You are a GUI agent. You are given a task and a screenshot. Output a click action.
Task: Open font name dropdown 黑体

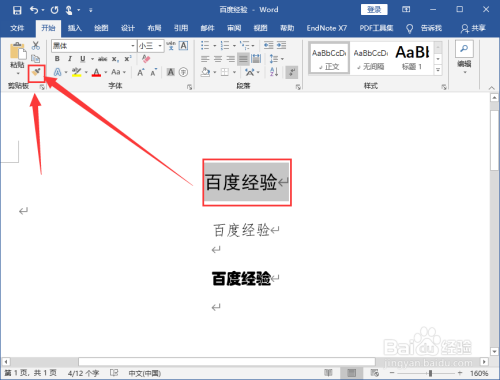point(133,46)
